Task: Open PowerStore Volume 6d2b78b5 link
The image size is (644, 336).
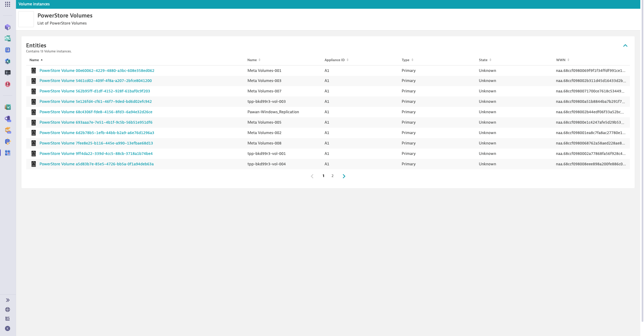Action: [x=97, y=133]
